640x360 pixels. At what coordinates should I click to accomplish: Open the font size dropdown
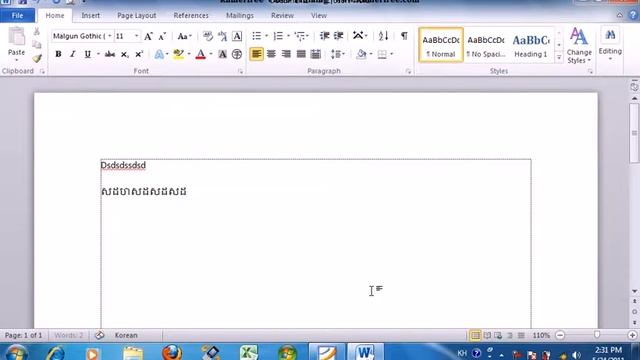136,36
